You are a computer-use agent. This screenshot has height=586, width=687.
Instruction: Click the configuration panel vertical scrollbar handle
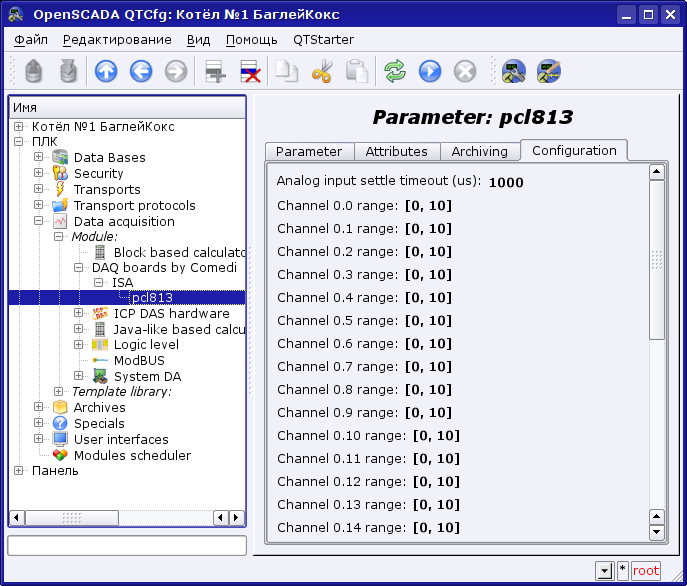(657, 260)
